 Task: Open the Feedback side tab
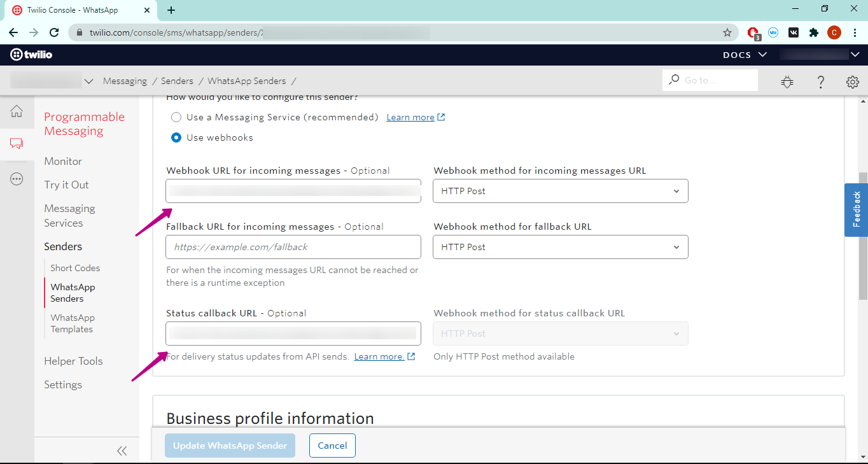click(856, 210)
